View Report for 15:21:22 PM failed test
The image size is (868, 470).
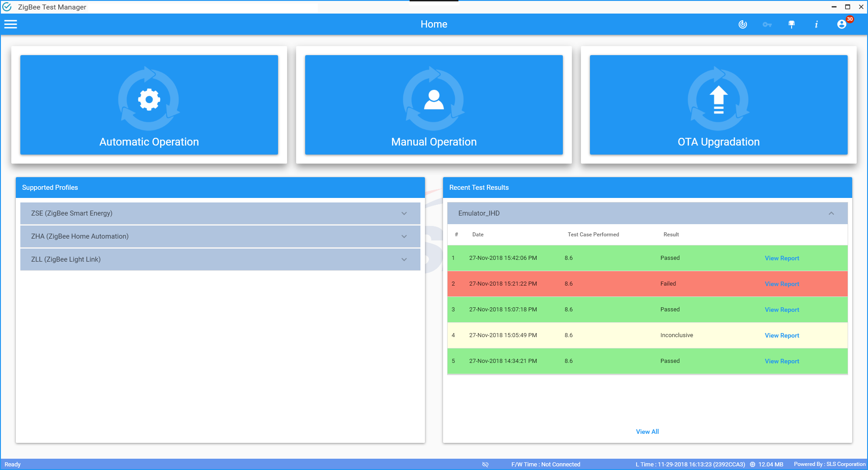[782, 284]
